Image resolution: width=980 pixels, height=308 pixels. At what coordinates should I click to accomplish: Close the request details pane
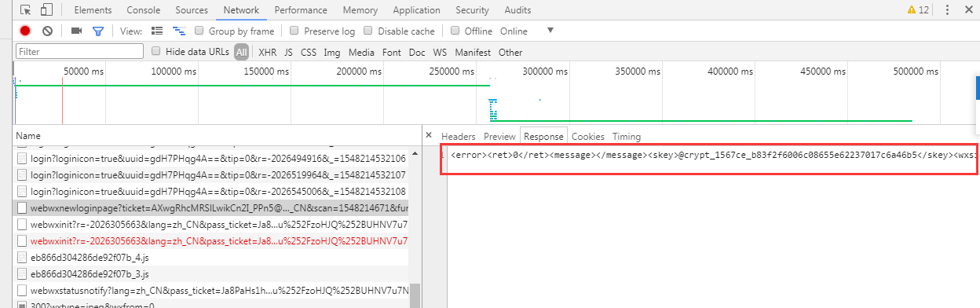point(429,135)
